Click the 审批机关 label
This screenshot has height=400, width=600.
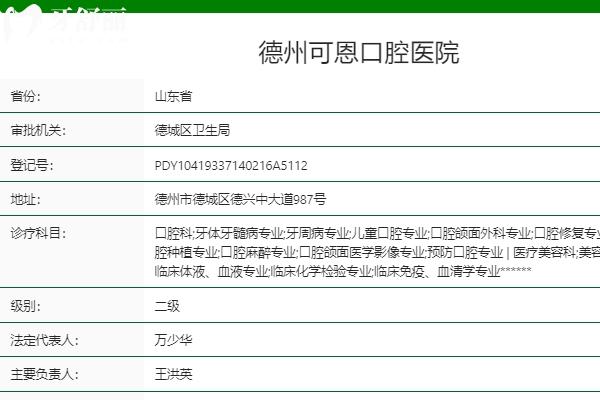[x=38, y=130]
